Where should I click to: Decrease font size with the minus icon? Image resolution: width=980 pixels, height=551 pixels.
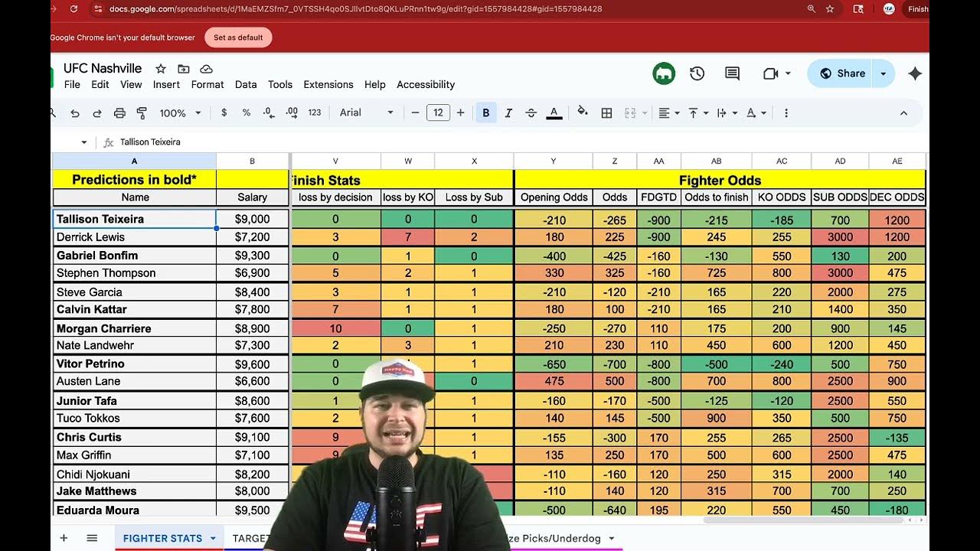pyautogui.click(x=415, y=112)
